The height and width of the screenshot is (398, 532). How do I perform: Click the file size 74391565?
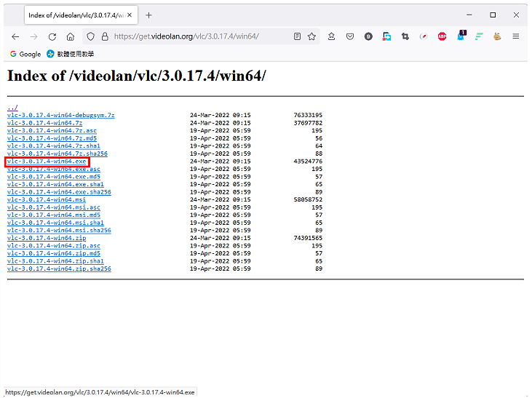[x=308, y=238]
